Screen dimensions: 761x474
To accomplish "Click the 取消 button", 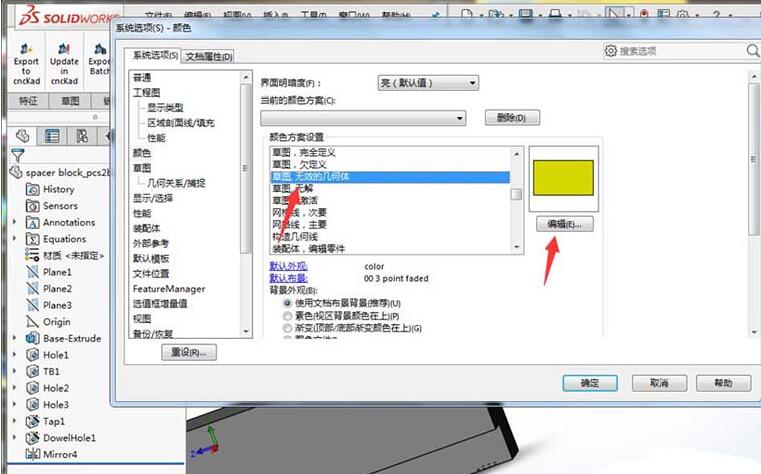I will click(659, 383).
